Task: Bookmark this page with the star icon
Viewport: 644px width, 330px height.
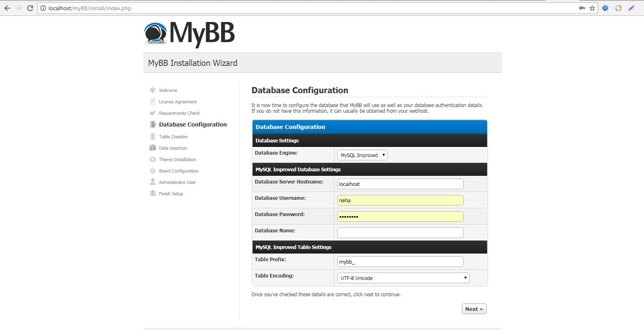Action: pyautogui.click(x=592, y=8)
